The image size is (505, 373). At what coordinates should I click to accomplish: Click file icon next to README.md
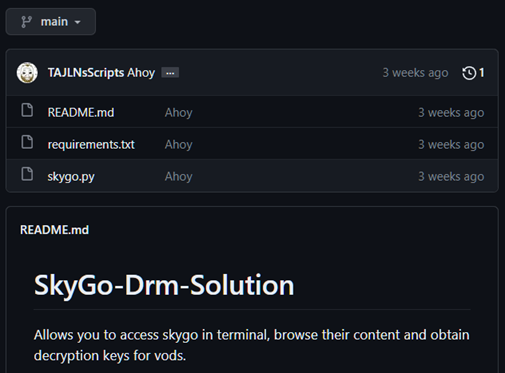pyautogui.click(x=27, y=110)
